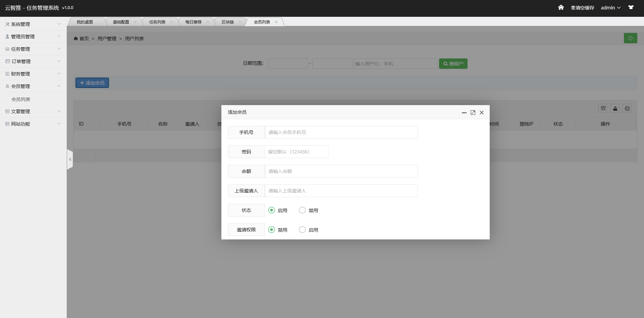Open the admin user dropdown

(610, 8)
